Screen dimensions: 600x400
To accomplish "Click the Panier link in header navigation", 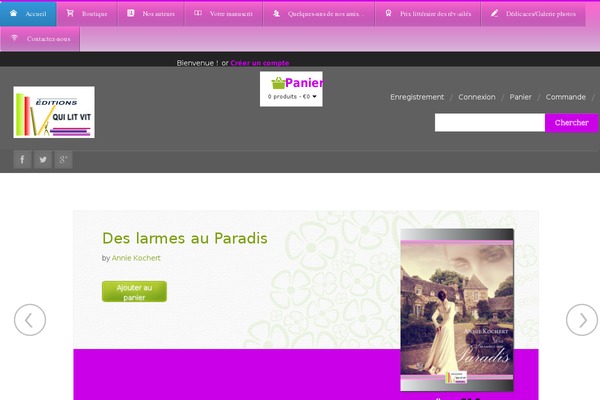I will tap(520, 97).
